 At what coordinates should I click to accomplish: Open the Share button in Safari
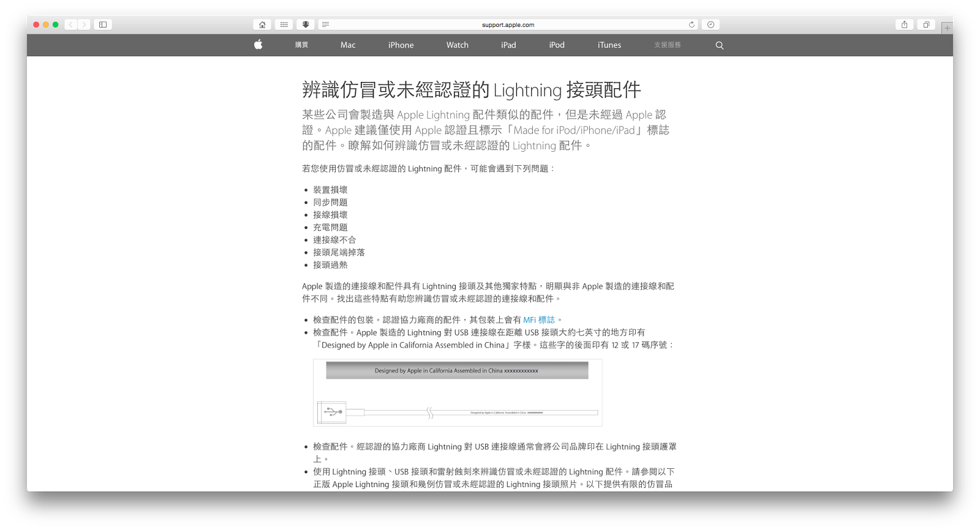[904, 24]
